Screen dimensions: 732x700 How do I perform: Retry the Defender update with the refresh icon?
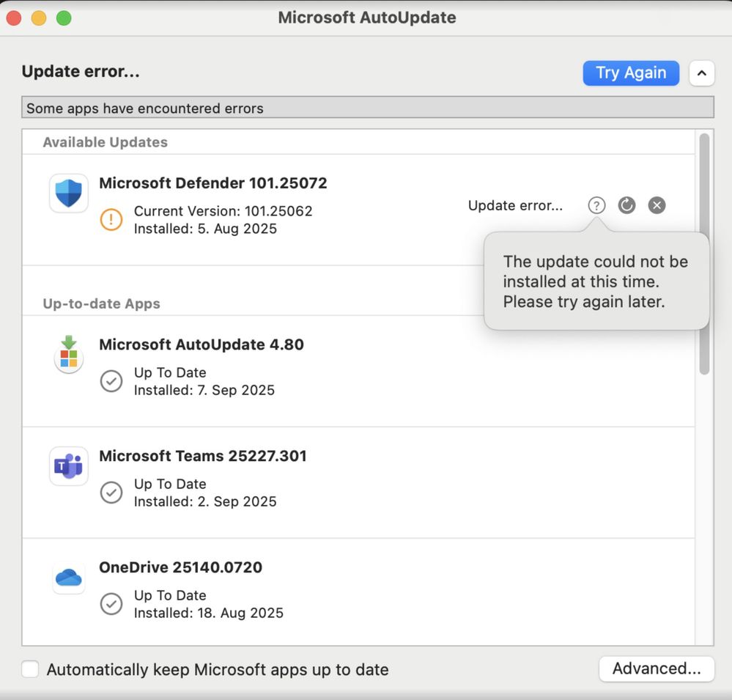[626, 205]
